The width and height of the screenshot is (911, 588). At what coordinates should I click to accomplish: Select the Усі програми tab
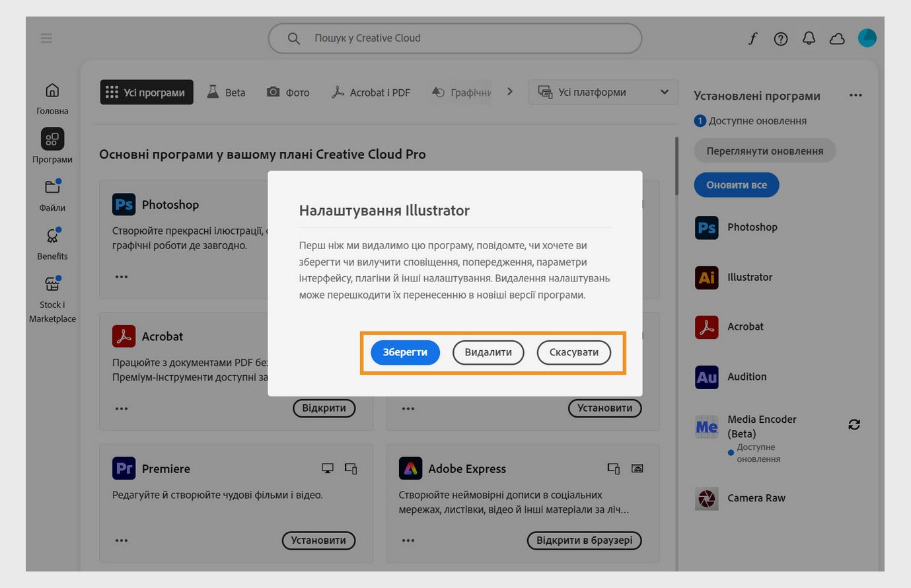point(147,92)
